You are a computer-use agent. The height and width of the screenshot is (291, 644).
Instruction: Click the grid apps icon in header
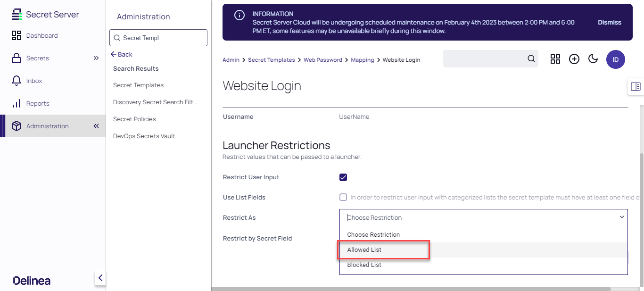coord(555,59)
